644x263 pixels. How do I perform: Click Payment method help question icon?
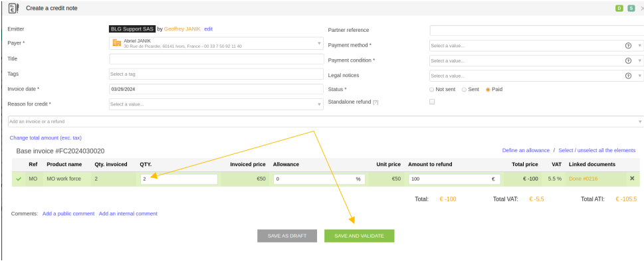[628, 46]
